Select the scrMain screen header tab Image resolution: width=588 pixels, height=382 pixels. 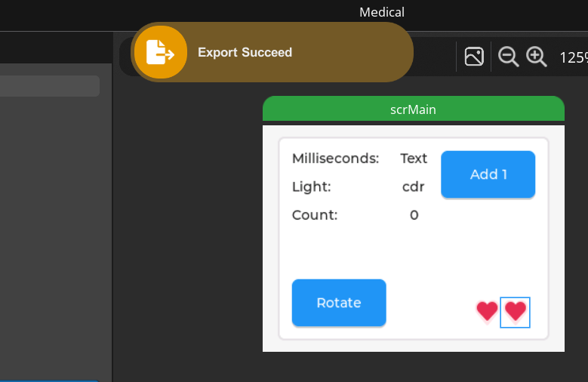[413, 109]
